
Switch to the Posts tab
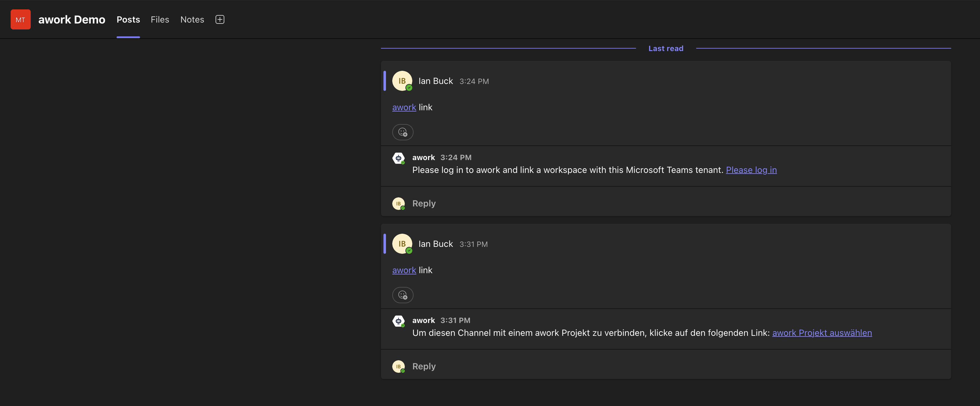coord(128,19)
